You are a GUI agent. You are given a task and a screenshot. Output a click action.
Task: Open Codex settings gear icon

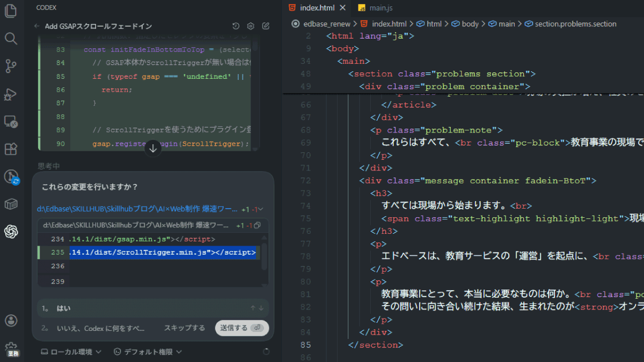251,26
